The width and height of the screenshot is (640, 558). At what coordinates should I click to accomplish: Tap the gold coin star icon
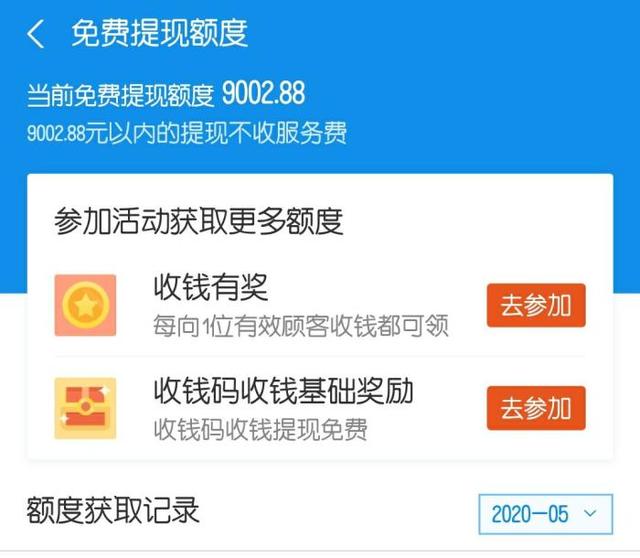[85, 305]
